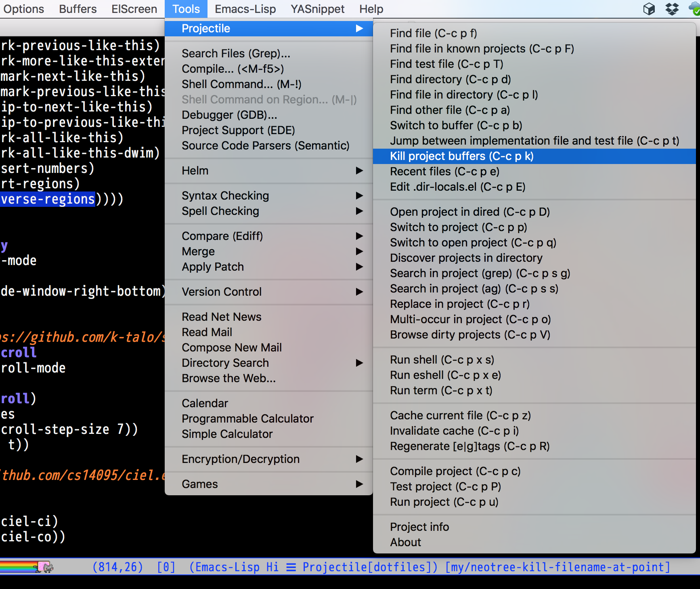Select Kill project buffers
This screenshot has height=589, width=700.
534,156
